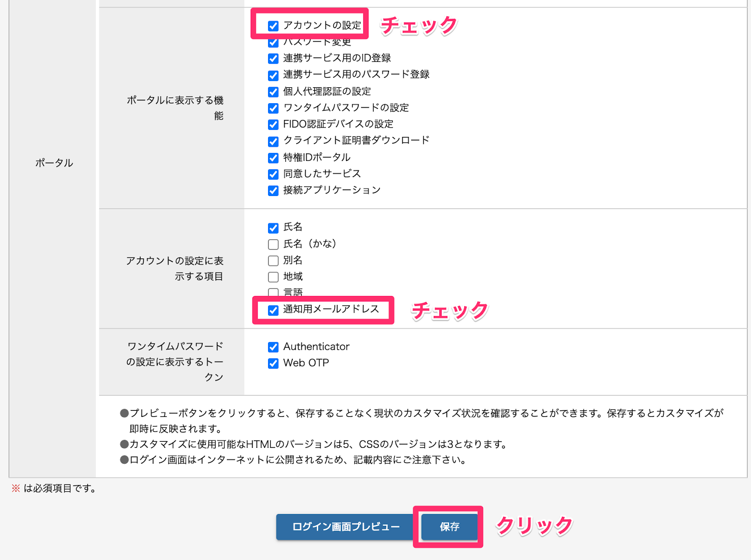Uncheck 同意したサービス checkbox
This screenshot has height=560, width=751.
pos(273,174)
